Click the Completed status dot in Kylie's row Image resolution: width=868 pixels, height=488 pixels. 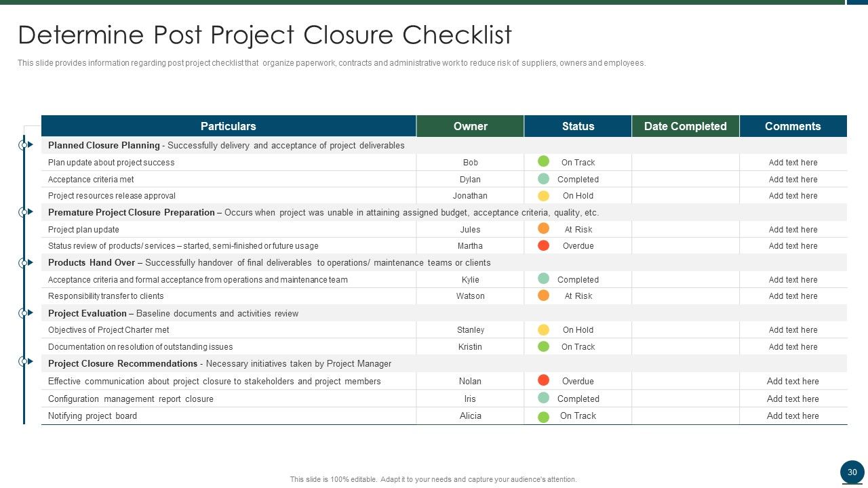(x=543, y=279)
